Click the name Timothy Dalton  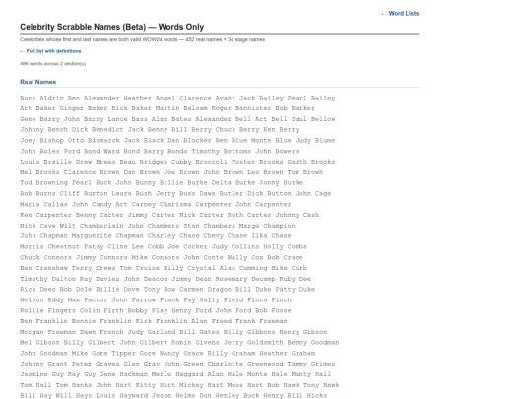[x=48, y=279]
